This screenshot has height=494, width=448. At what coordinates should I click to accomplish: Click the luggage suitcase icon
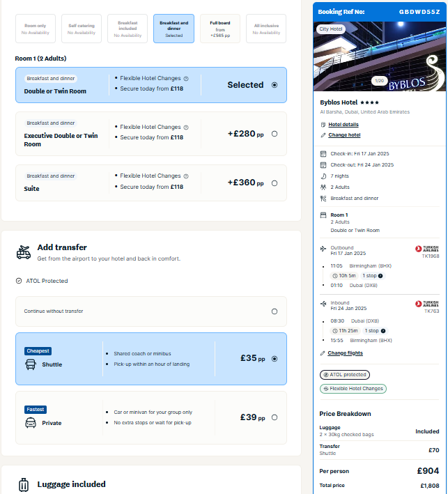(x=24, y=484)
